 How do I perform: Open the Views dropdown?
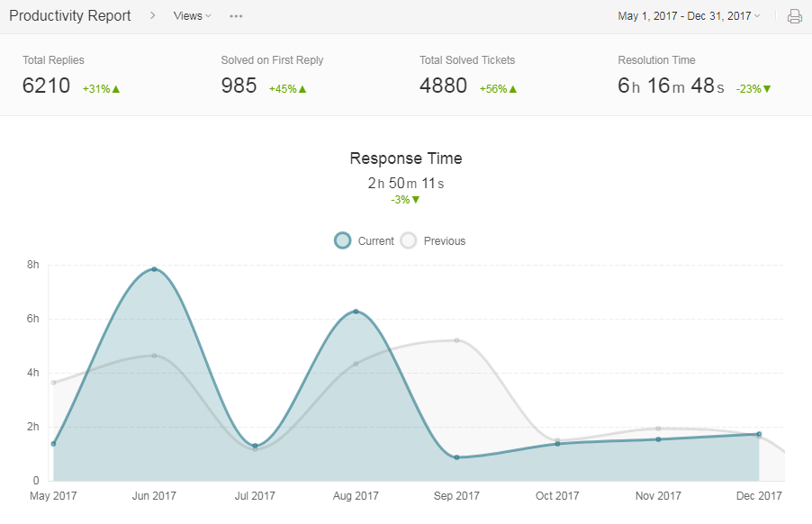pyautogui.click(x=192, y=16)
